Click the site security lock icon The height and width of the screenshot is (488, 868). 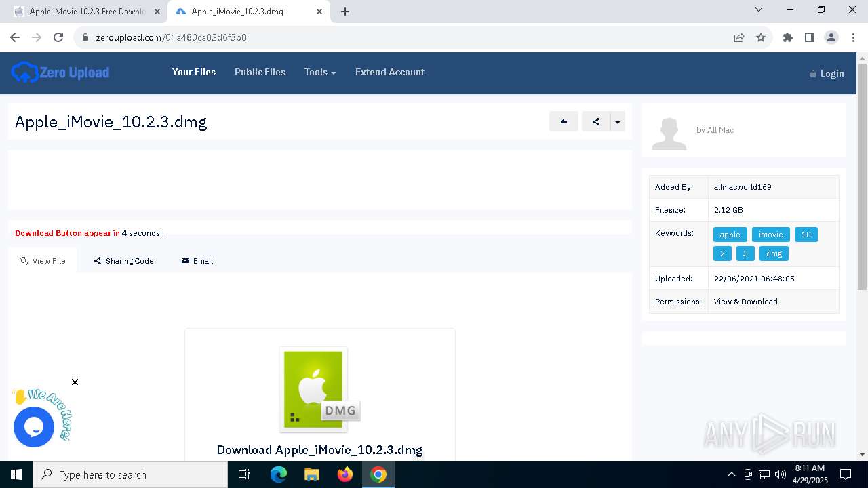click(x=85, y=37)
